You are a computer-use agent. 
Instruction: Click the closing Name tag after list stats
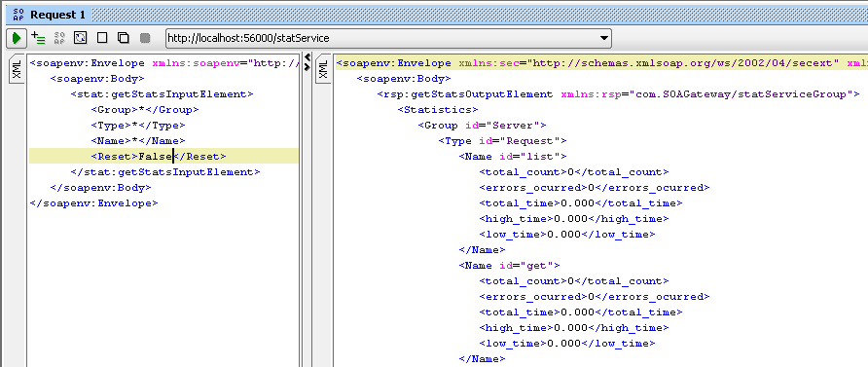482,249
